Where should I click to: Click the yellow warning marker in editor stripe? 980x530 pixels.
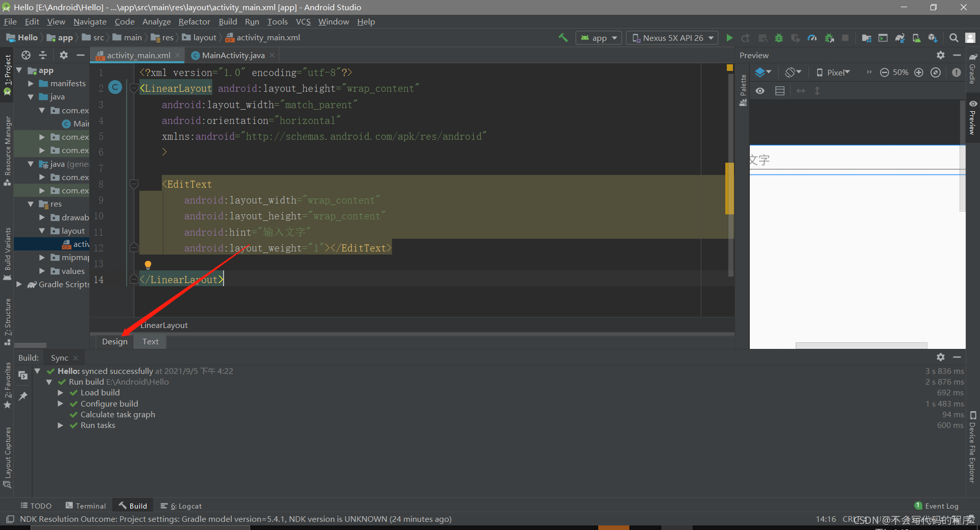[x=729, y=67]
